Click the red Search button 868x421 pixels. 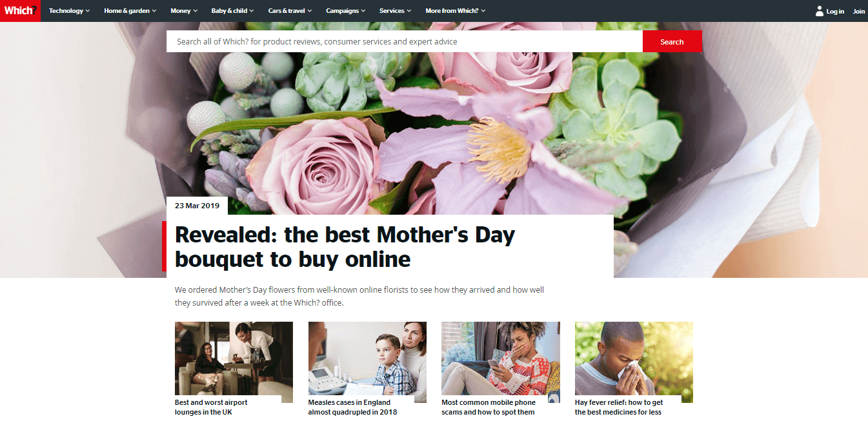[x=672, y=41]
